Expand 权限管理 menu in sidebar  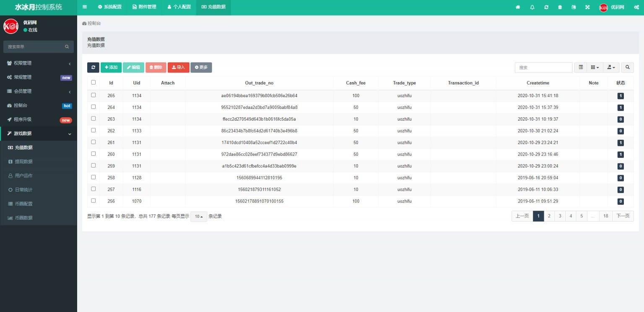point(39,63)
